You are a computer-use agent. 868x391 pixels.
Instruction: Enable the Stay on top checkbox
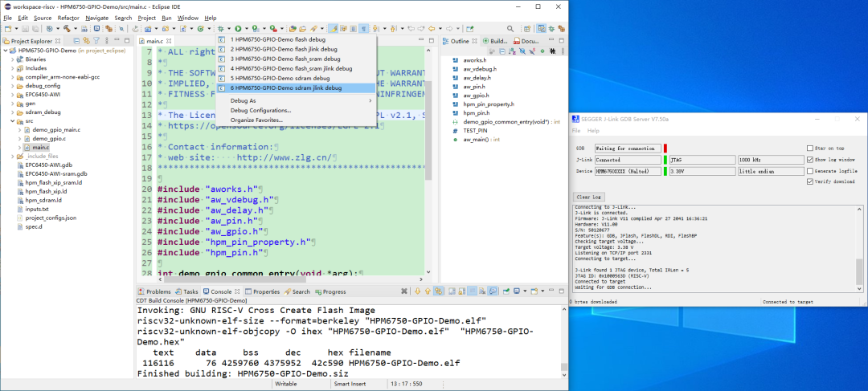coord(809,149)
